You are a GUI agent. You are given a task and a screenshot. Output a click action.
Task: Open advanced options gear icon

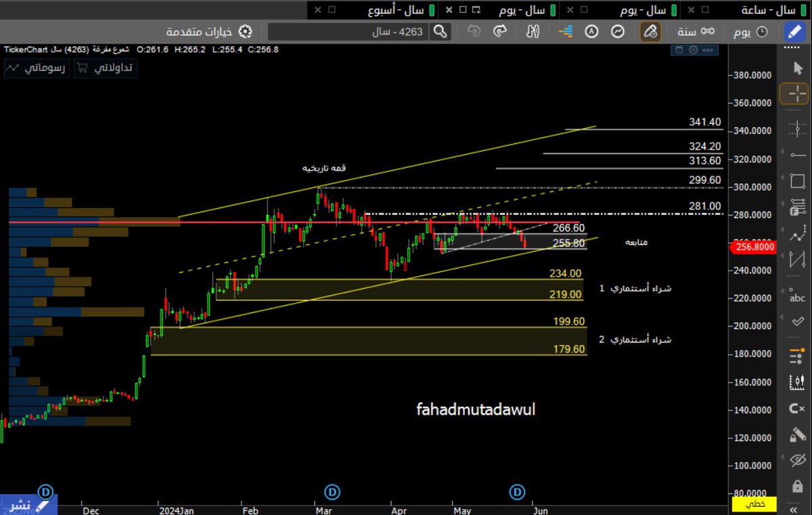click(x=246, y=32)
